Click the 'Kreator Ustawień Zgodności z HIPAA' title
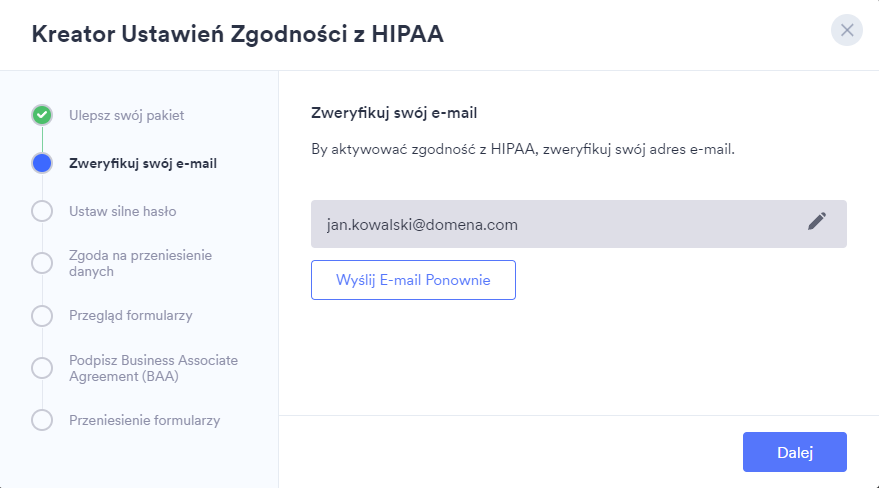The image size is (879, 488). [x=238, y=34]
